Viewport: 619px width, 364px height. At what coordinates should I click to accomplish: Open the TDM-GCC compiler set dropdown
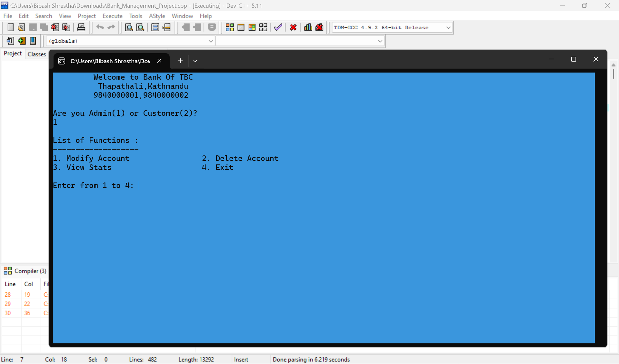tap(448, 28)
